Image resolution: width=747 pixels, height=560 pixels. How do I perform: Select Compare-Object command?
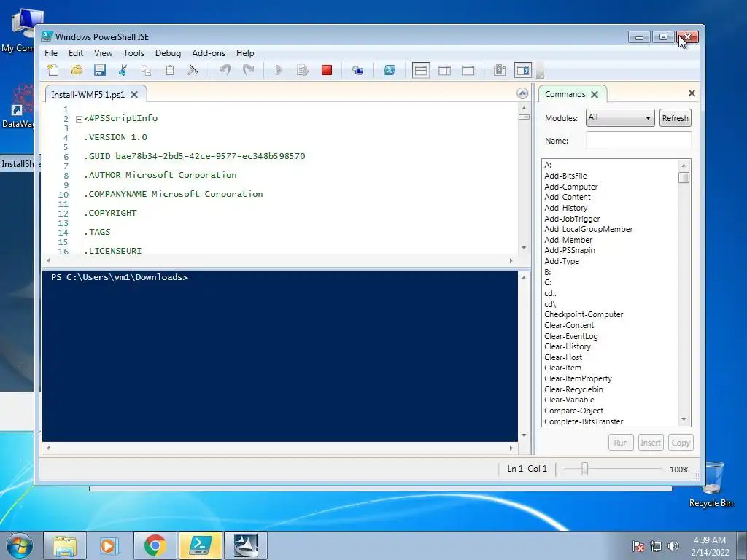(574, 411)
